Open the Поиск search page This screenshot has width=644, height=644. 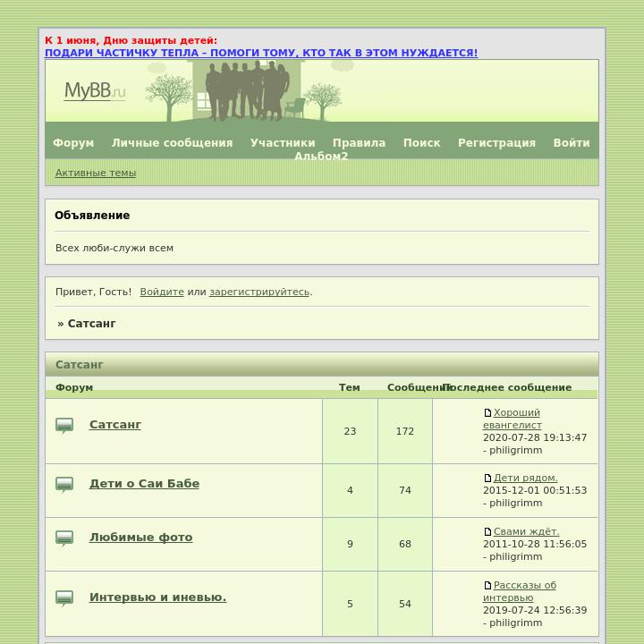point(422,143)
